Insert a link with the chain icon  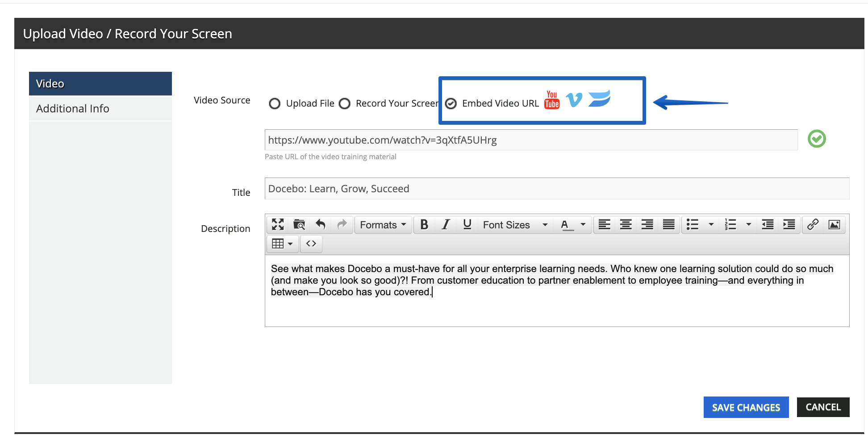coord(813,224)
